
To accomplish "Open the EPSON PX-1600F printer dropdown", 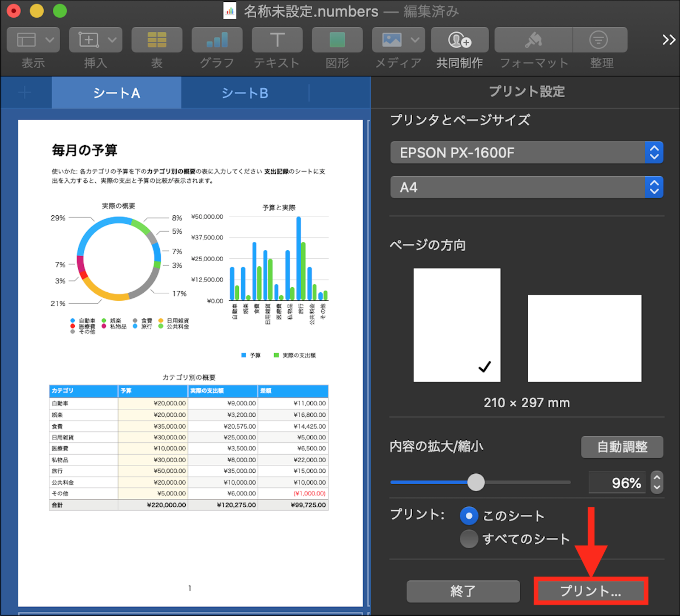I will click(526, 153).
